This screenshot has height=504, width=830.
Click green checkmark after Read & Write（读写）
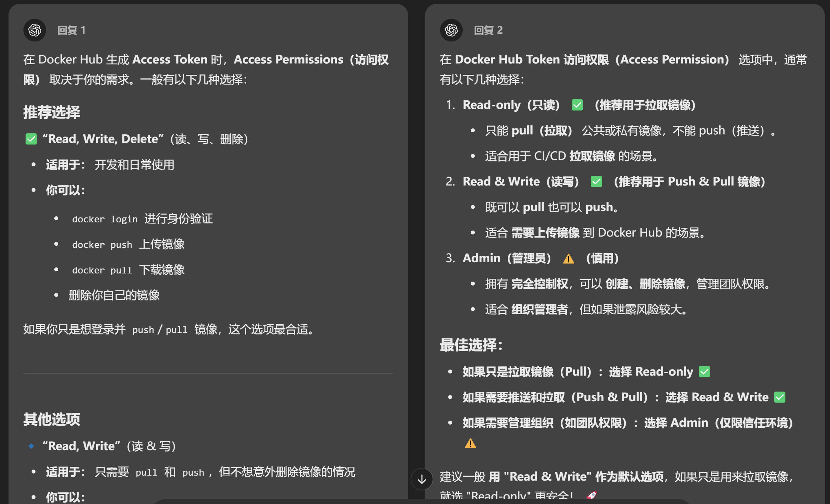[596, 182]
